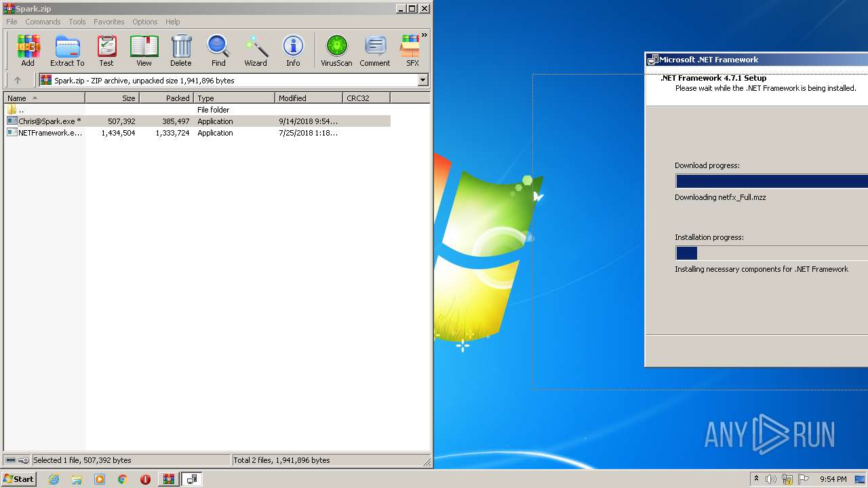Sort by Size column header

point(113,98)
